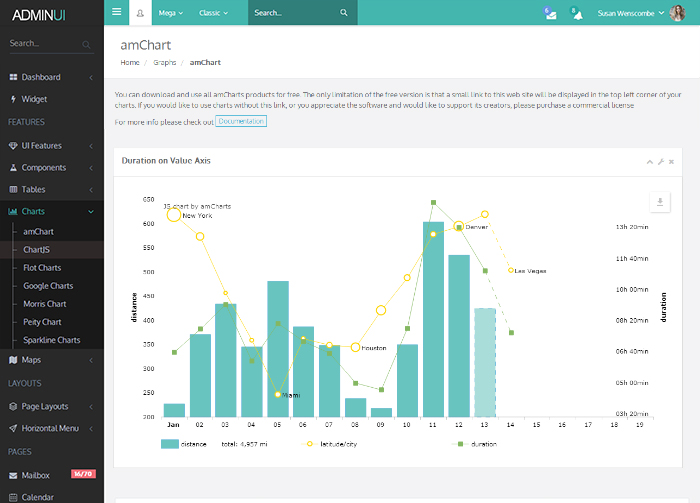Open the bell alerts icon

[x=576, y=13]
